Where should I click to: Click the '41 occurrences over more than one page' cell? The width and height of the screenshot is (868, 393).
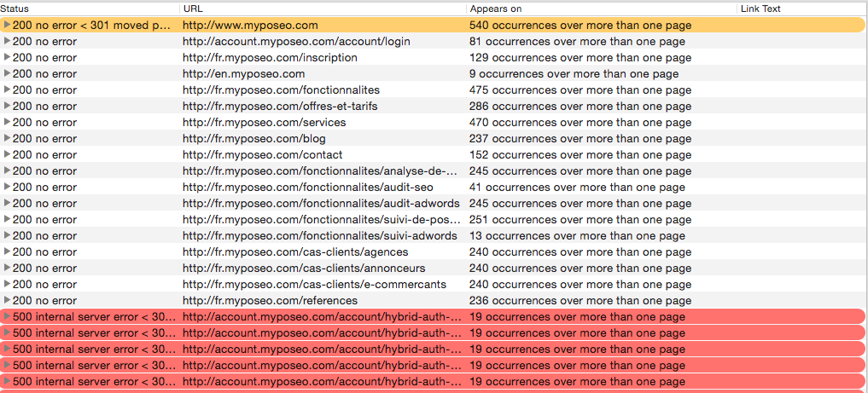tap(577, 188)
